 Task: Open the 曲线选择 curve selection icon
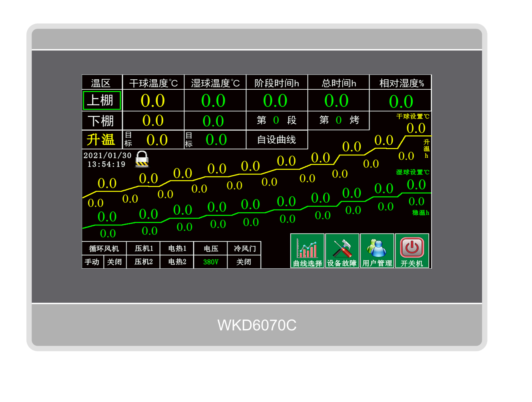tap(307, 251)
